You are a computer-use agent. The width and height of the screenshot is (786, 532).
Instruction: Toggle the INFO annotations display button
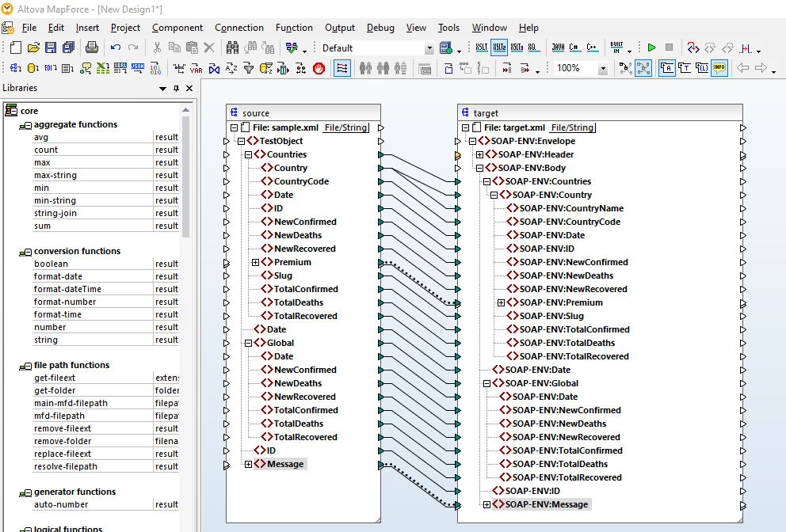click(x=719, y=69)
